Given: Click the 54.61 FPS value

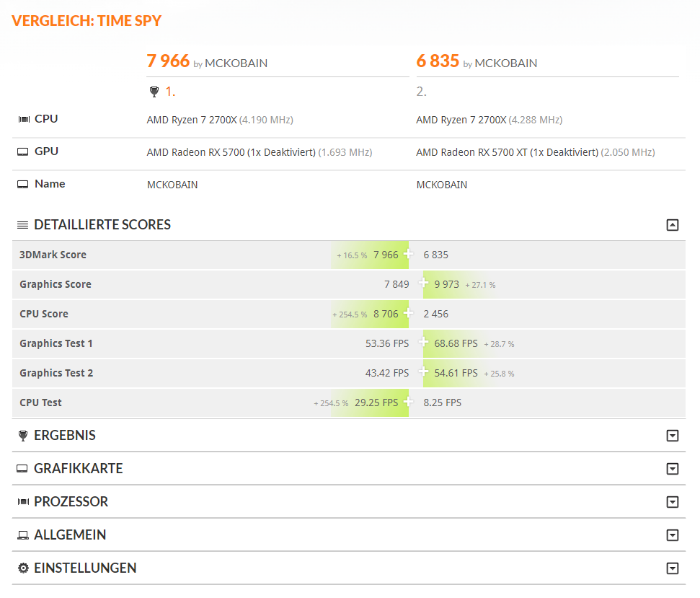Looking at the screenshot, I should pos(456,374).
